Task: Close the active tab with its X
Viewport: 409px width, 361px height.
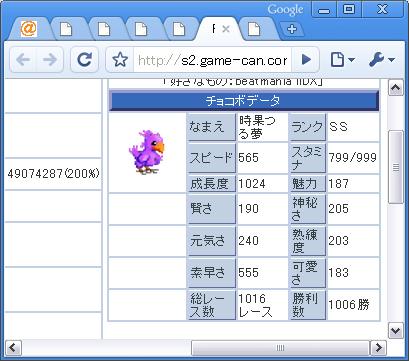Action: [x=226, y=29]
